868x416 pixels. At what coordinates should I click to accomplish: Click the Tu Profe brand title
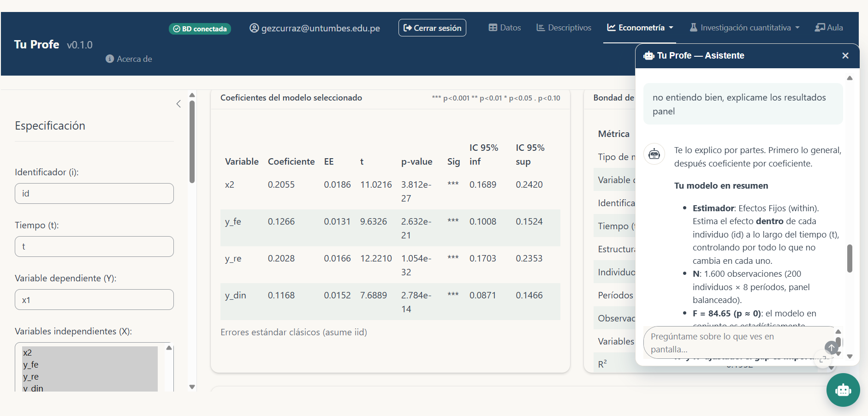tap(36, 44)
